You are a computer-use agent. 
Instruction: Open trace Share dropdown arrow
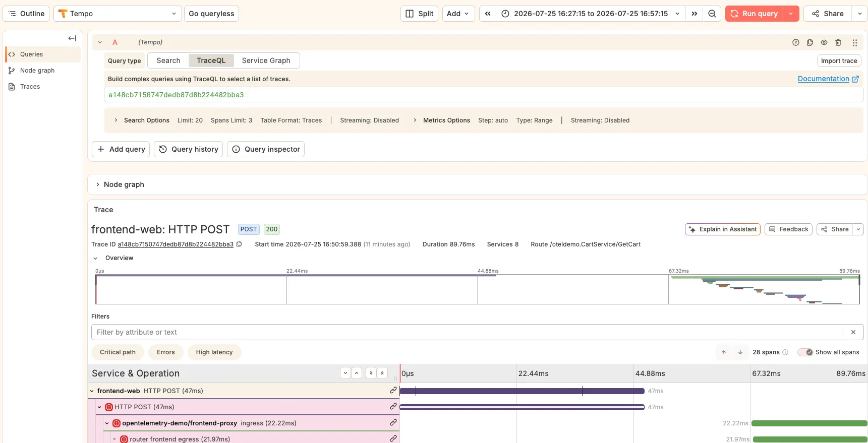coord(858,229)
